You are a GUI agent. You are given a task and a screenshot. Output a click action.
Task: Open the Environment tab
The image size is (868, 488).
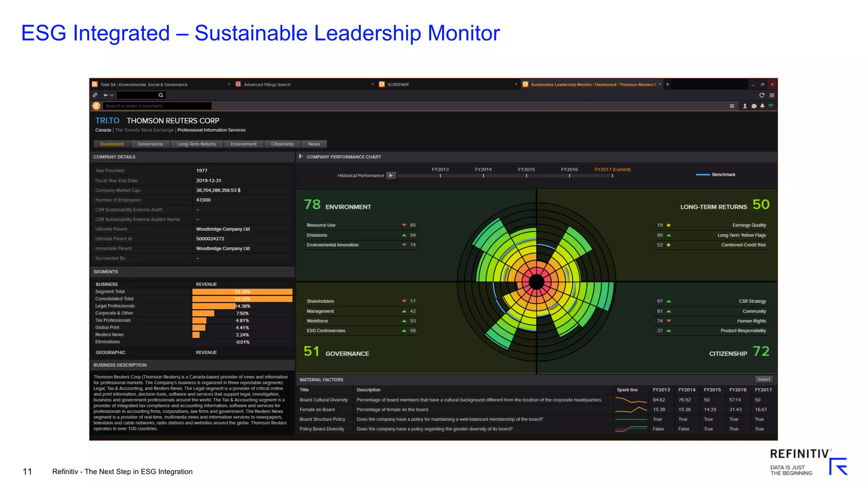click(244, 144)
